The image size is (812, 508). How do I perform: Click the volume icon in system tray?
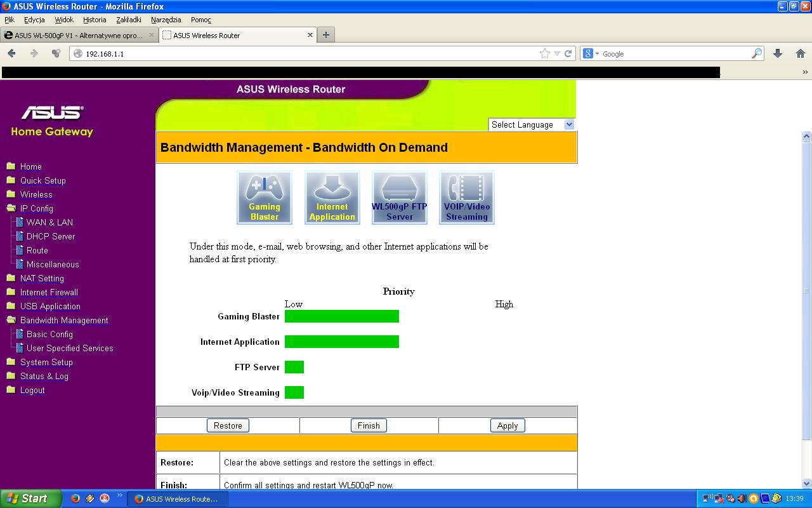(x=742, y=498)
